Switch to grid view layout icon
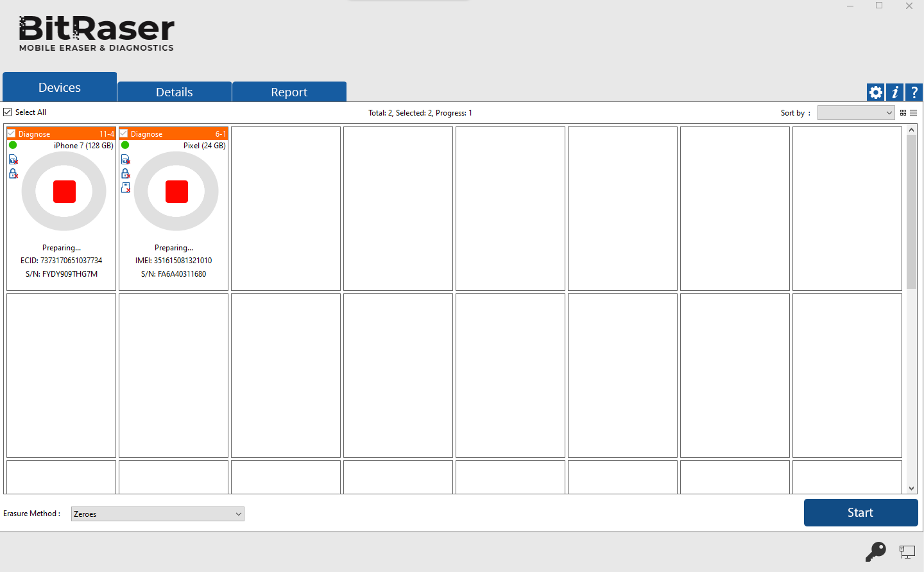The height and width of the screenshot is (572, 924). (x=903, y=113)
